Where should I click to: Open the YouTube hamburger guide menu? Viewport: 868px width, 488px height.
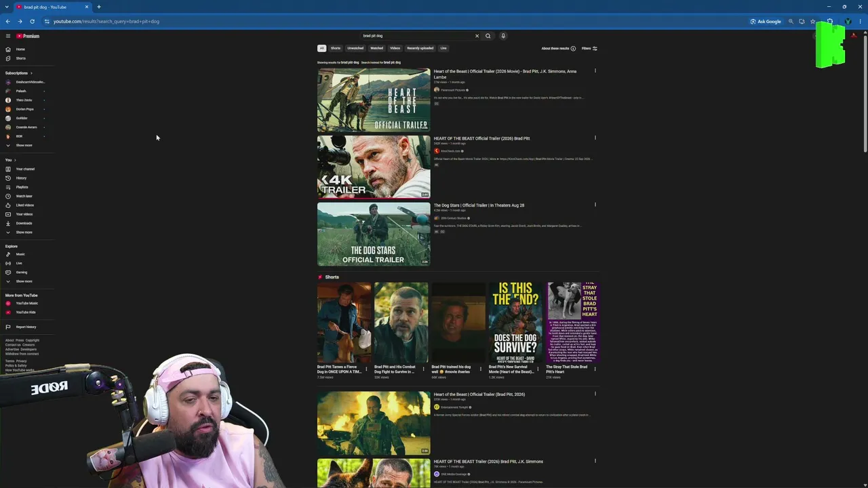point(8,36)
